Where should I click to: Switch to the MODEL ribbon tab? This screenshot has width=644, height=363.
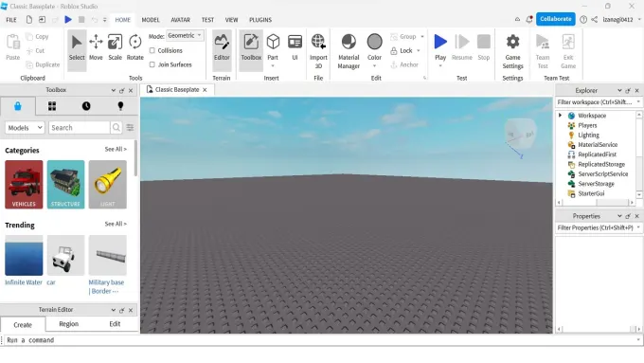point(151,20)
